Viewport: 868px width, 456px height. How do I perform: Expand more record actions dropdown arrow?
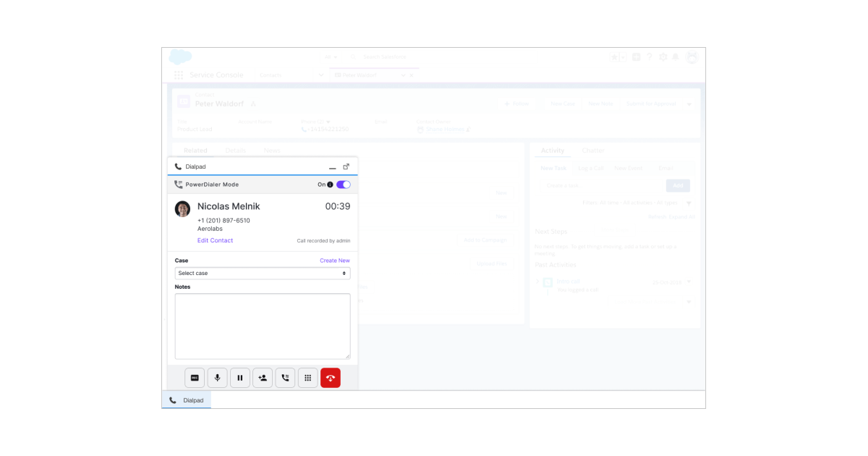(x=689, y=104)
